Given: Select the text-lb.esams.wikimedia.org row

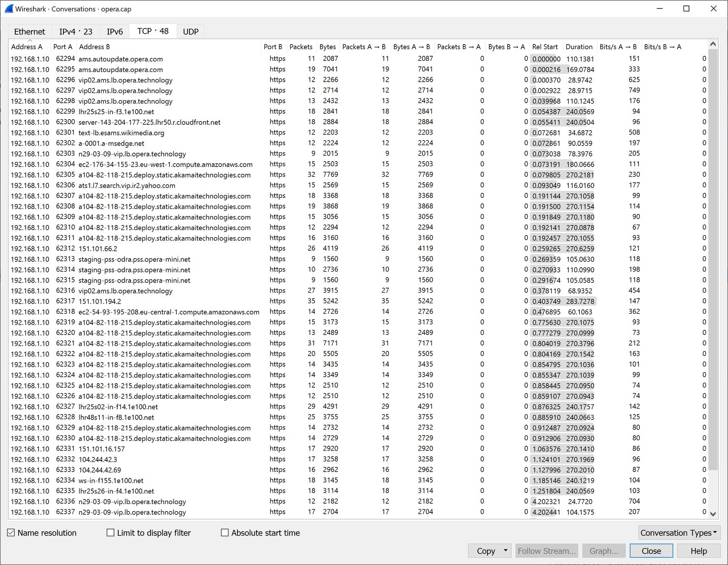Looking at the screenshot, I should pos(358,133).
